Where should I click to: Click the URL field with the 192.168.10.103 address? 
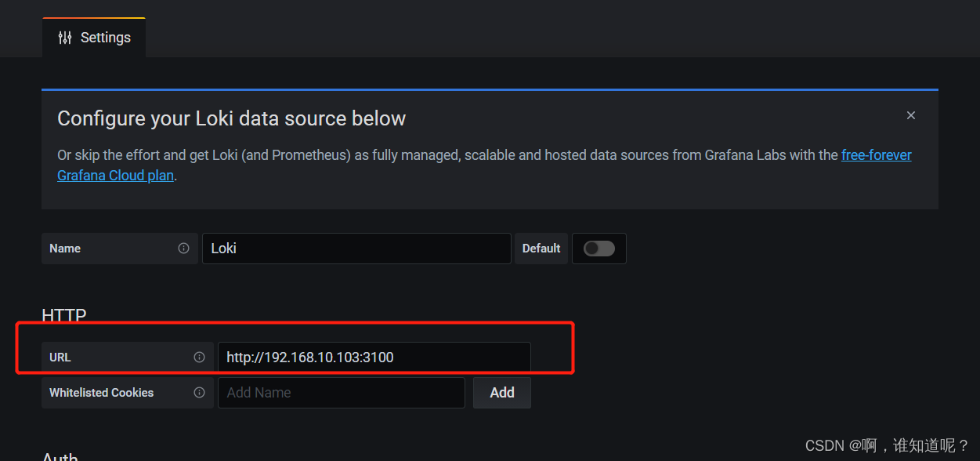(374, 357)
